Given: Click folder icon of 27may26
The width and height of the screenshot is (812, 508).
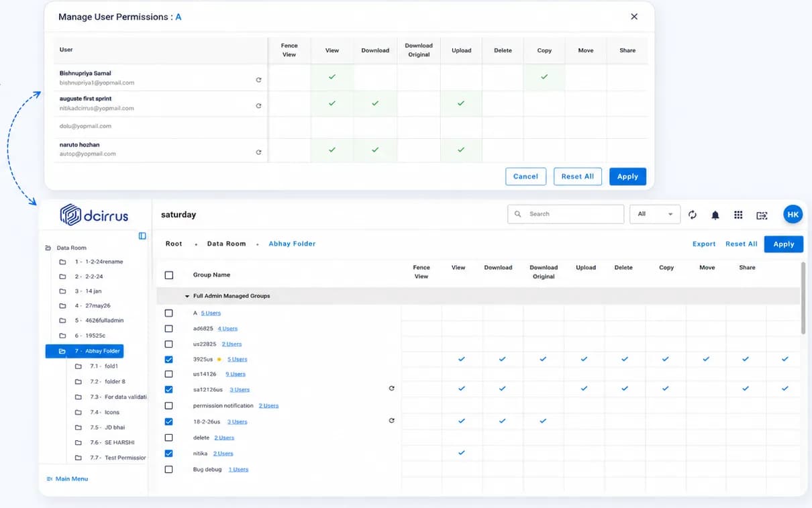Looking at the screenshot, I should (62, 306).
